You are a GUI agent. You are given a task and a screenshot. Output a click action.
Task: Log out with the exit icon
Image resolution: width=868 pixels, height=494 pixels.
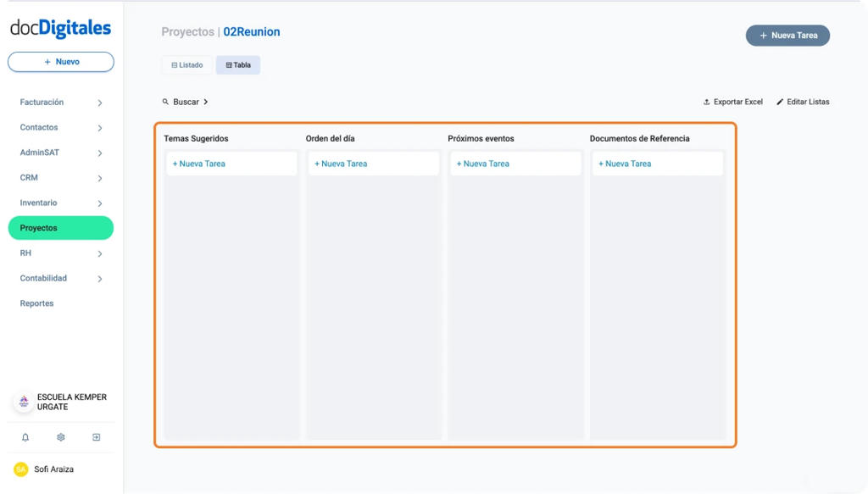coord(96,437)
